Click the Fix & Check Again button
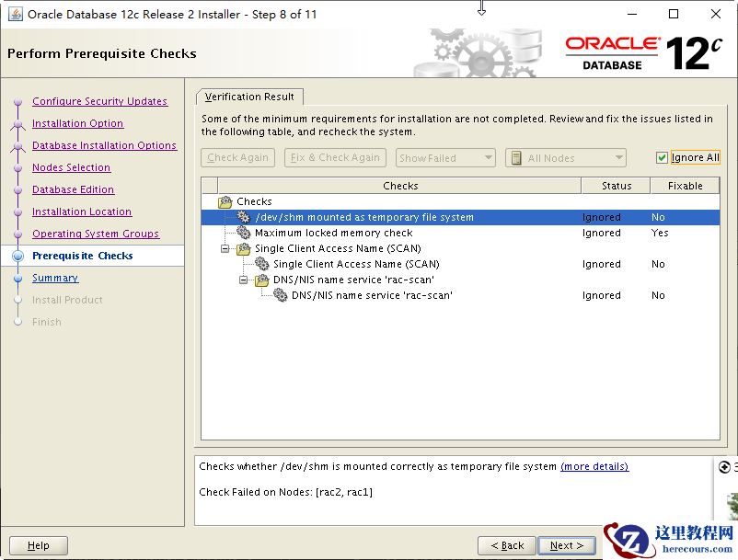Viewport: 738px width, 560px height. pos(335,157)
